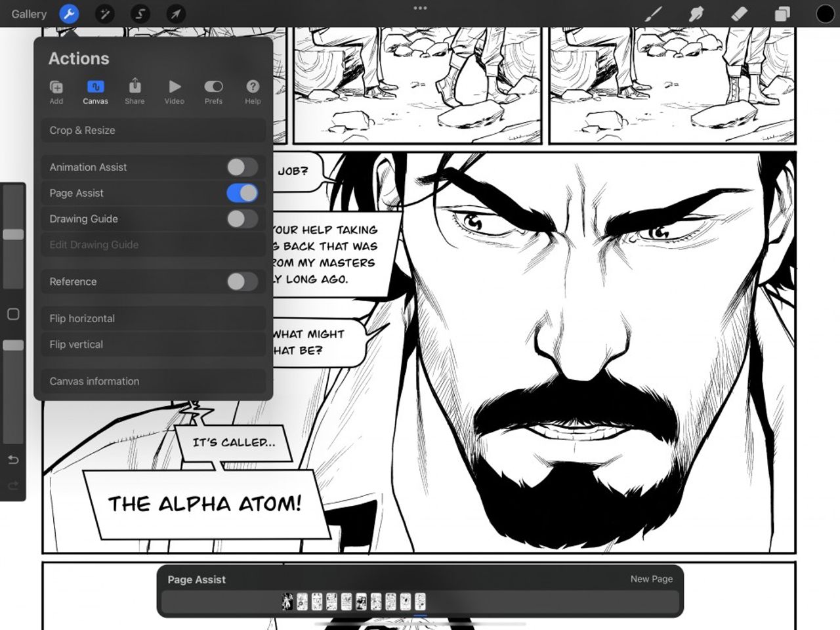Image resolution: width=840 pixels, height=630 pixels.
Task: Open Canvas information
Action: pyautogui.click(x=154, y=381)
